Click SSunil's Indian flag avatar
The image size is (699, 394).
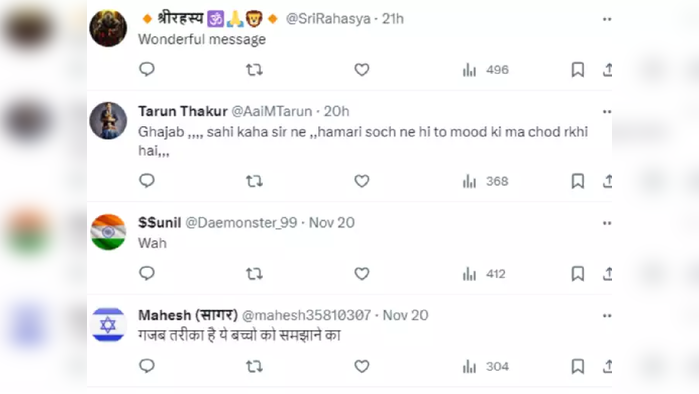tap(108, 232)
